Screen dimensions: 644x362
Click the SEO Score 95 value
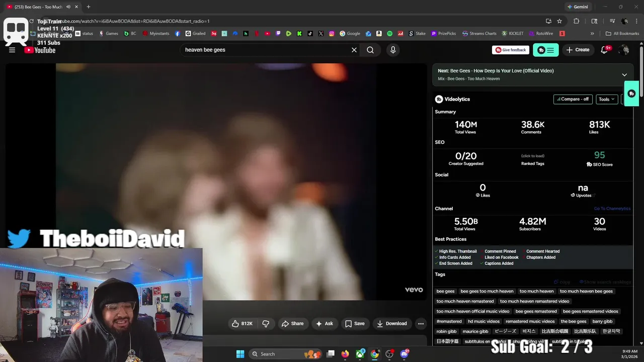[599, 155]
